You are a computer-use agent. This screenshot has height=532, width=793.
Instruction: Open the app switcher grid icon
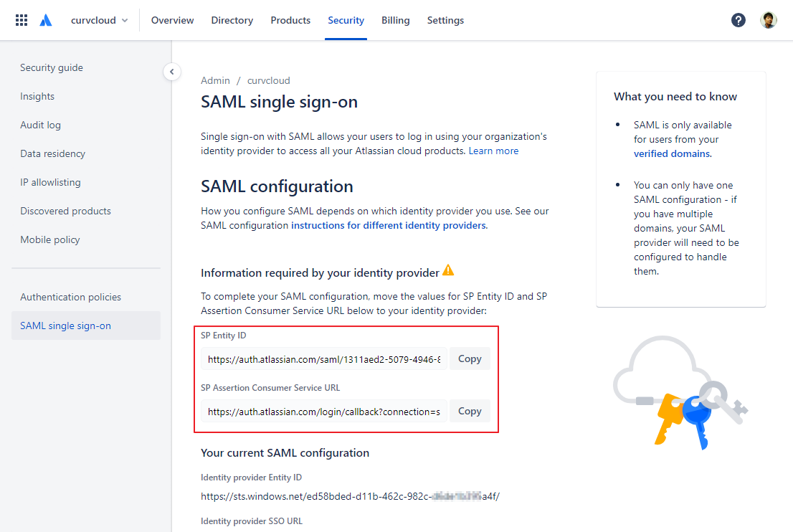pos(22,20)
